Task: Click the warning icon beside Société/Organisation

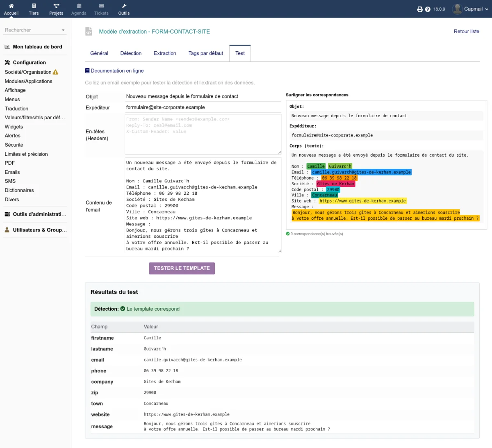Action: coord(56,72)
